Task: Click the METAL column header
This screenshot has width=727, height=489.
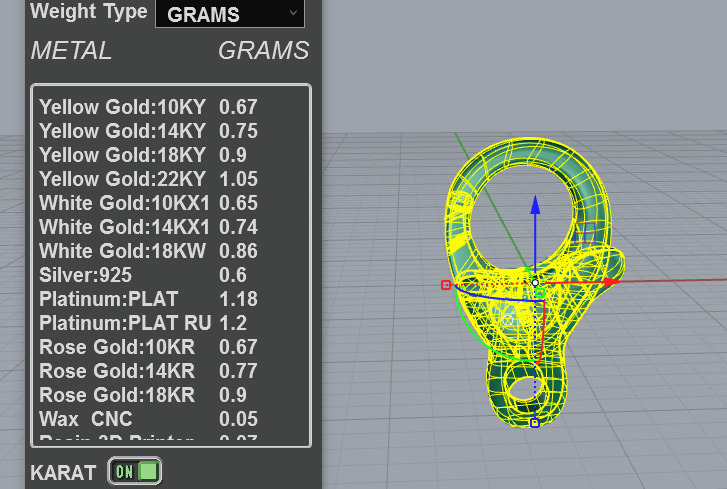Action: click(71, 51)
